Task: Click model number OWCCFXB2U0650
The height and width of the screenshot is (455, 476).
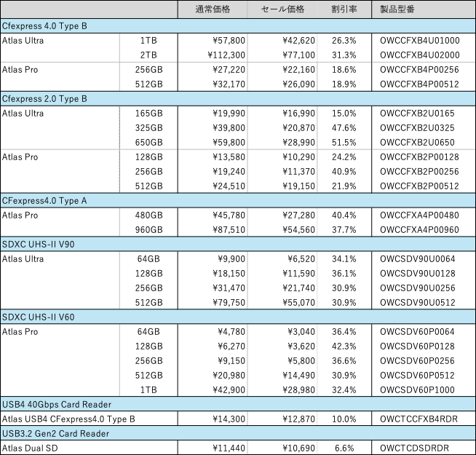Action: pos(417,143)
